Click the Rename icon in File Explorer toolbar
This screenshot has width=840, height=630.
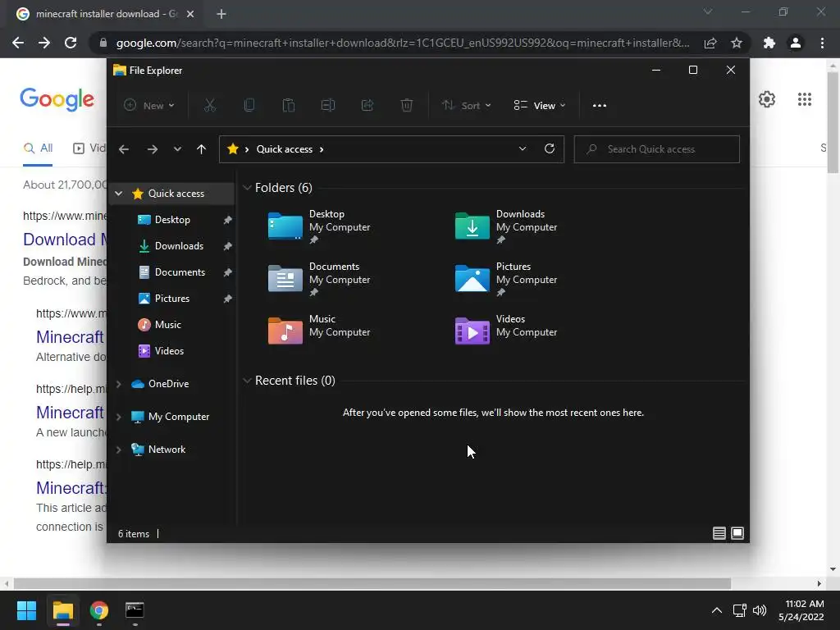328,106
